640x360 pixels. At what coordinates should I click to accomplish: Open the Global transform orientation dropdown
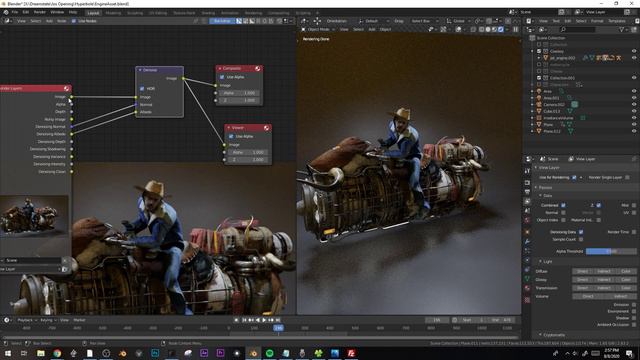[458, 21]
